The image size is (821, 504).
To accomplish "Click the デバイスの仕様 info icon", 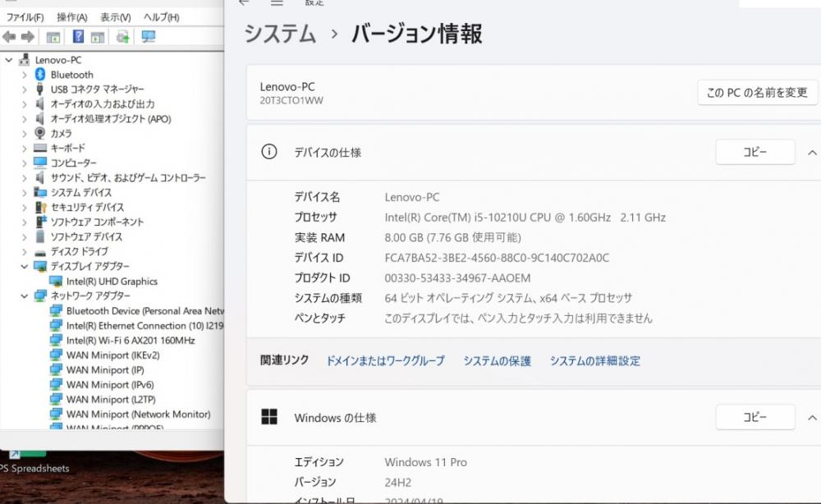I will pos(269,152).
